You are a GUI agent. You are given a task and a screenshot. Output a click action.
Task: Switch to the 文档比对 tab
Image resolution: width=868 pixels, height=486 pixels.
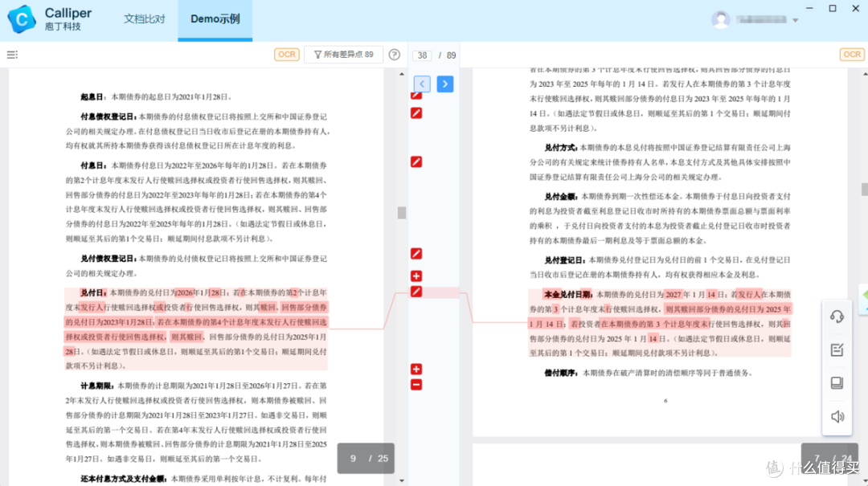click(x=145, y=18)
